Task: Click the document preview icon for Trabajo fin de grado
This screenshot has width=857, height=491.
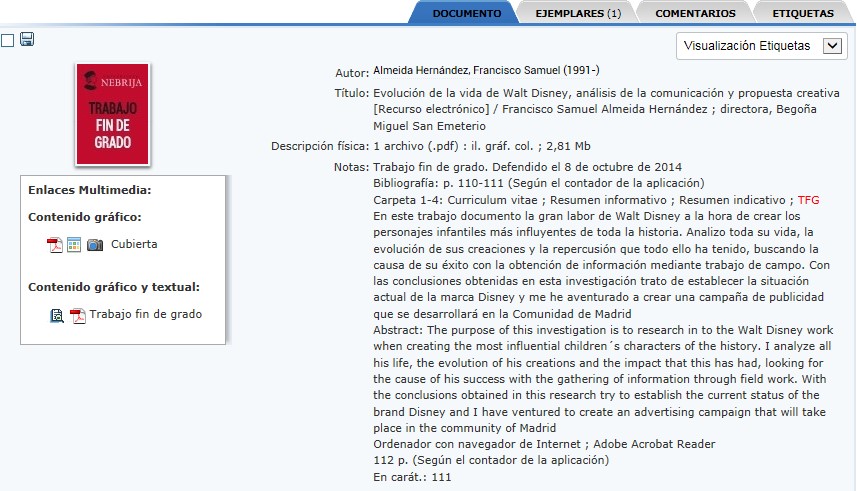Action: tap(57, 315)
